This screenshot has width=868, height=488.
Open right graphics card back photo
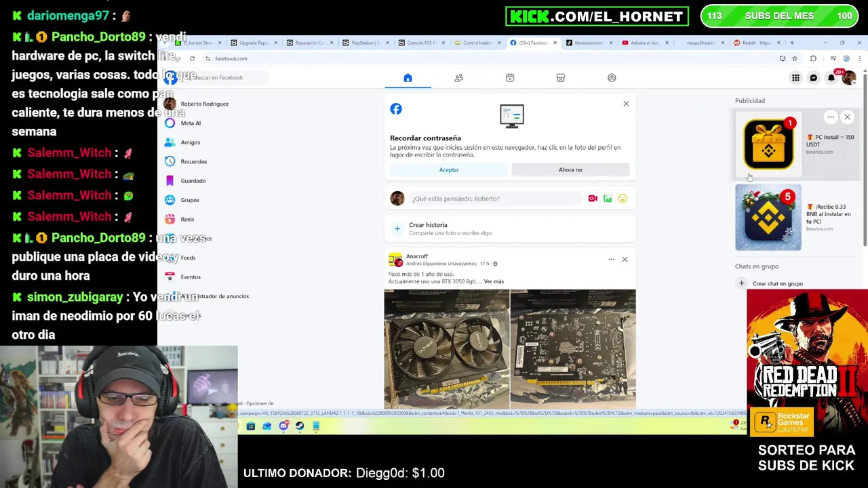(573, 349)
